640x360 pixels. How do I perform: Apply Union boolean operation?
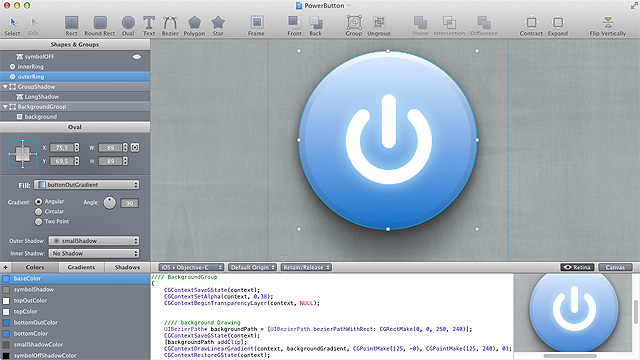pyautogui.click(x=420, y=26)
